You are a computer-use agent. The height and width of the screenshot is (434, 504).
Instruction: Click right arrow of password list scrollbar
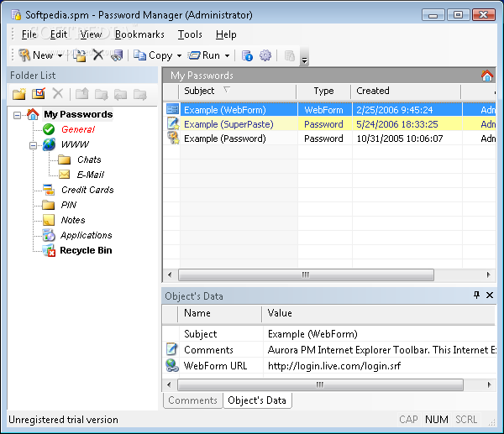pyautogui.click(x=489, y=275)
